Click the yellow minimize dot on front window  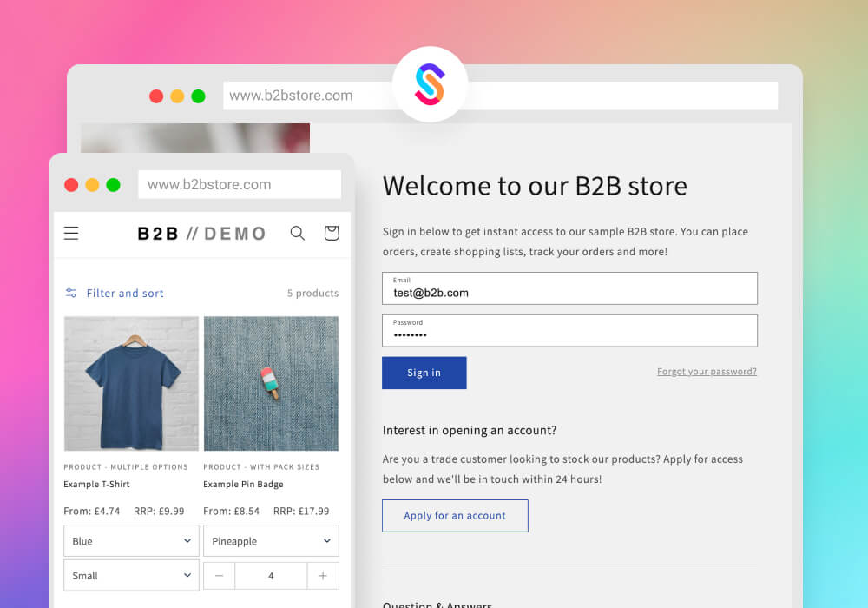click(x=93, y=184)
